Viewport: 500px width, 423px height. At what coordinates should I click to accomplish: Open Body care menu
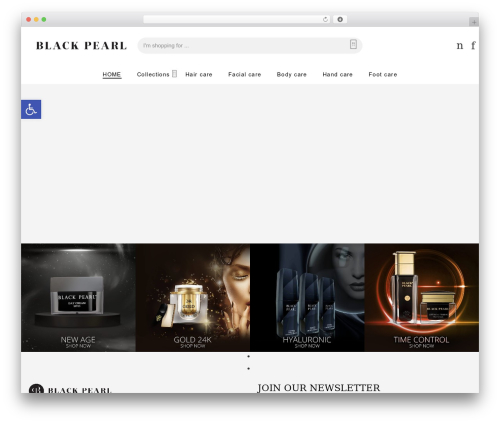[x=291, y=74]
